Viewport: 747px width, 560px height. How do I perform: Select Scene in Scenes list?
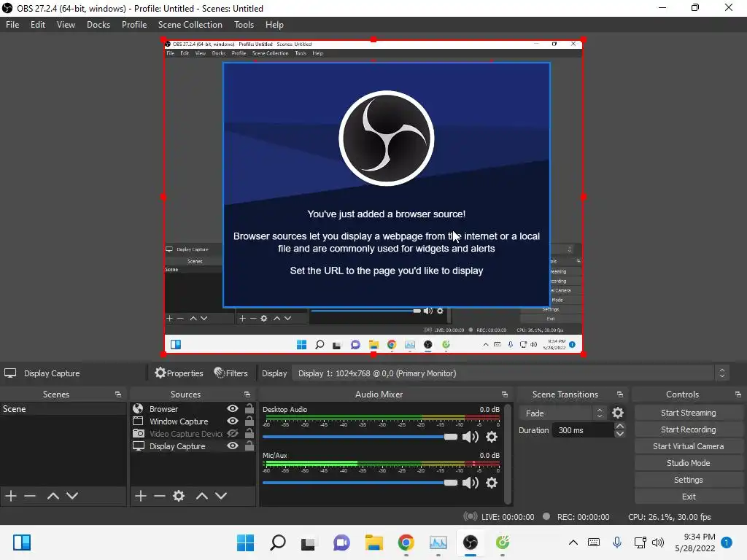[x=63, y=408]
